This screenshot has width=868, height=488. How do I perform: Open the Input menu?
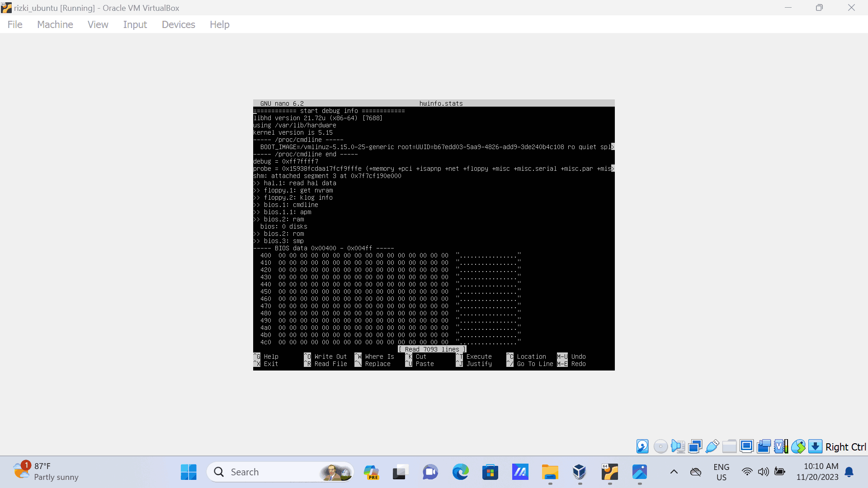point(135,24)
